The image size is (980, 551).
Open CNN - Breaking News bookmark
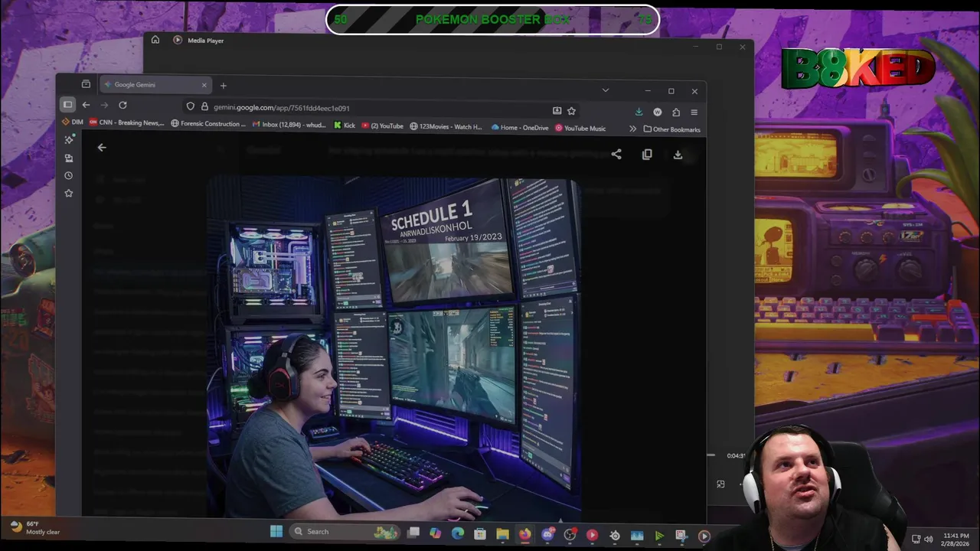click(x=126, y=122)
